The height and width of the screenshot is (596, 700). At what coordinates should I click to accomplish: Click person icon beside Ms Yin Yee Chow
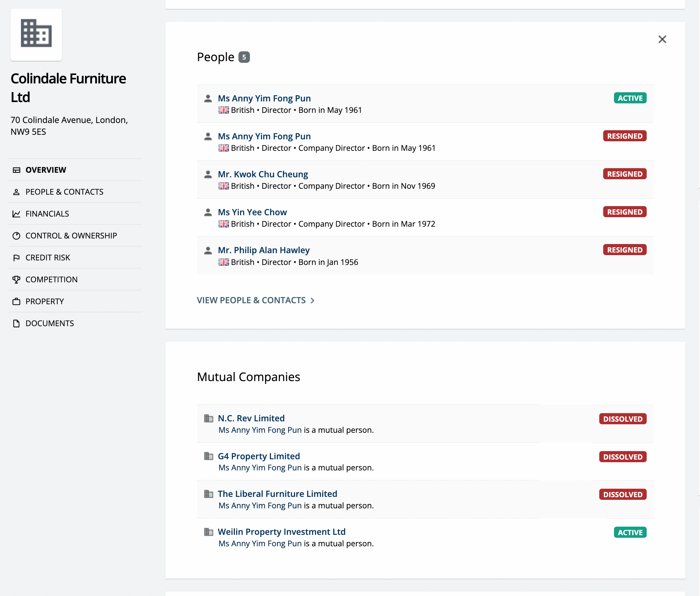tap(208, 212)
